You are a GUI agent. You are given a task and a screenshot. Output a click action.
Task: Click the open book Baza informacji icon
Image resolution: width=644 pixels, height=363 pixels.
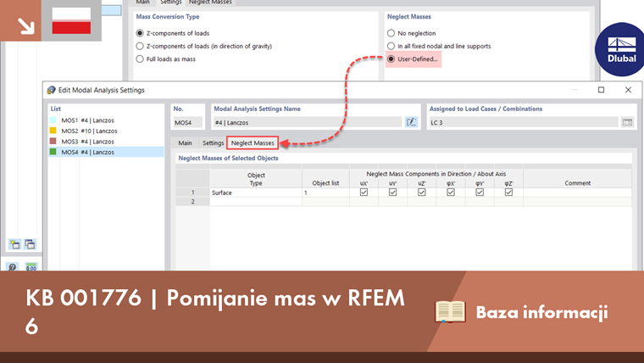coord(450,311)
